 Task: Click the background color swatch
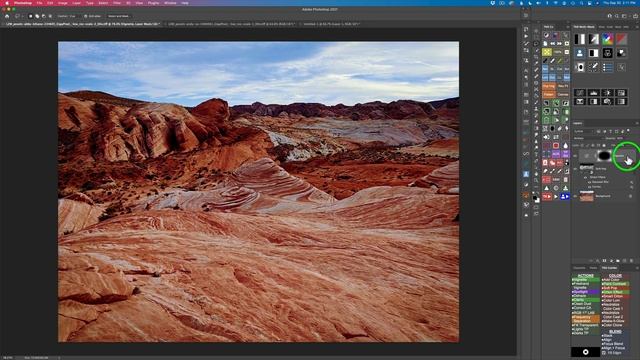pyautogui.click(x=538, y=200)
